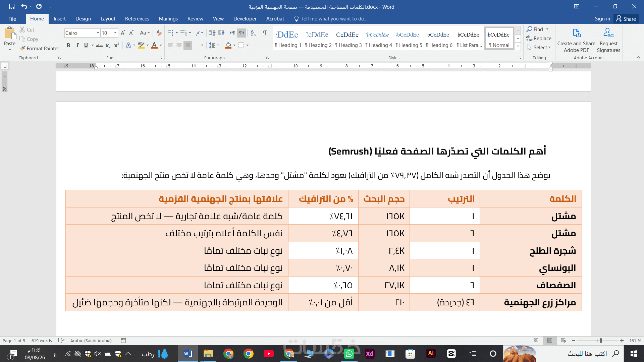Apply the bullets list icon
The width and height of the screenshot is (644, 362).
pyautogui.click(x=170, y=33)
